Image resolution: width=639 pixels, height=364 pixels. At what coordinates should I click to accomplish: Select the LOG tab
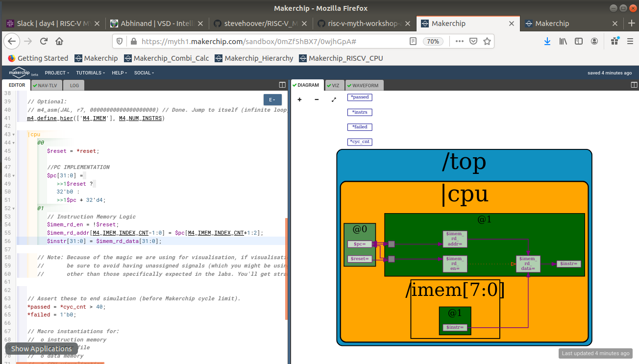74,85
